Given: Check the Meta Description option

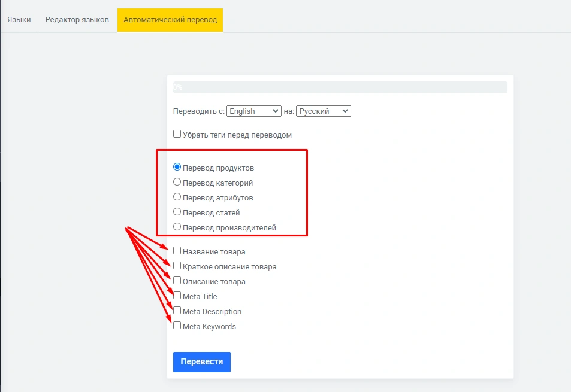Looking at the screenshot, I should tap(177, 311).
